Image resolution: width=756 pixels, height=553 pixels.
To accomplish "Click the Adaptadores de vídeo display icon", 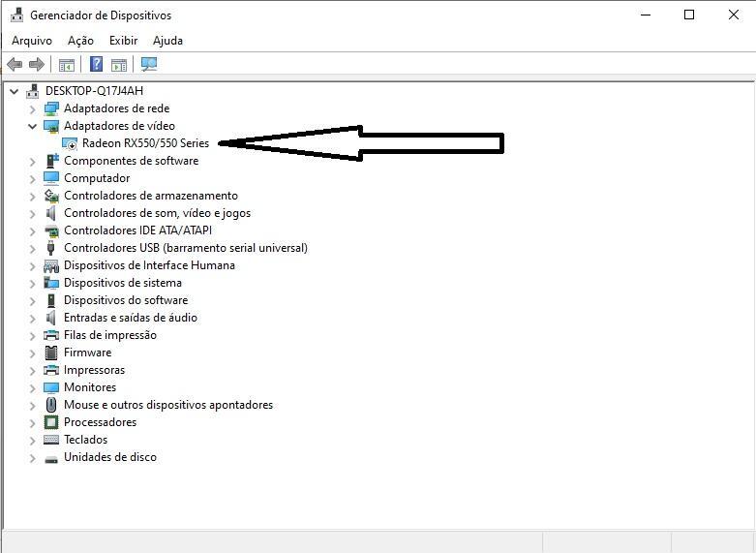I will (x=51, y=126).
